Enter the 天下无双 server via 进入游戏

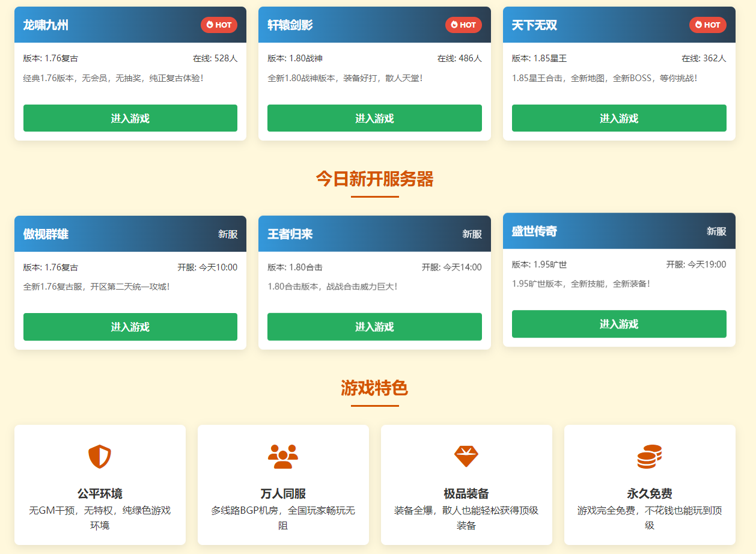click(619, 118)
